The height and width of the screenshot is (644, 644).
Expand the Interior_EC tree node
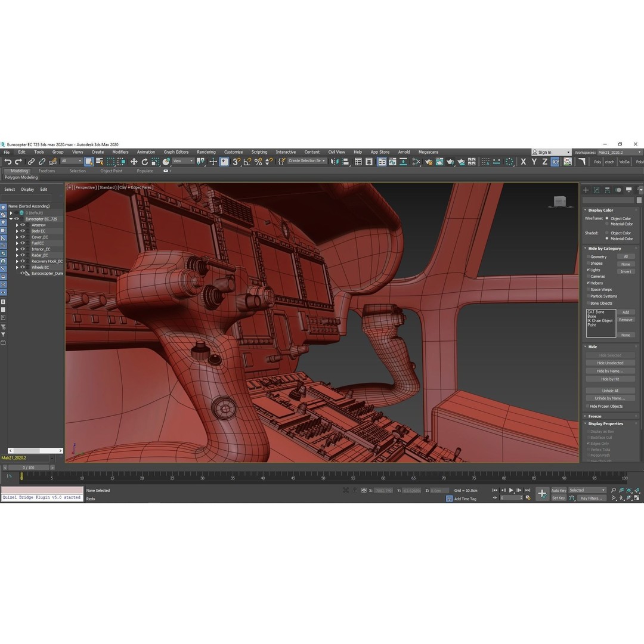point(17,249)
